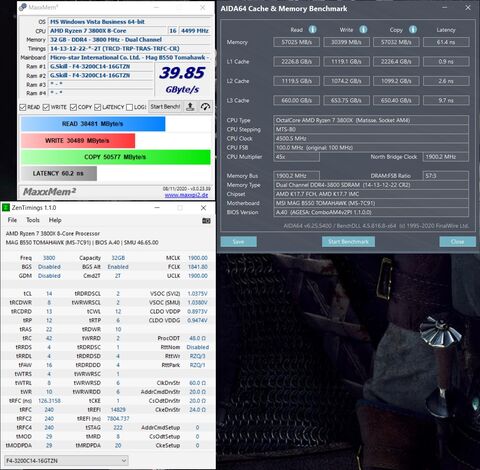Viewport: 480px width, 470px height.
Task: Click the ClkDrvStr 60.0 Ω value
Action: click(x=198, y=383)
